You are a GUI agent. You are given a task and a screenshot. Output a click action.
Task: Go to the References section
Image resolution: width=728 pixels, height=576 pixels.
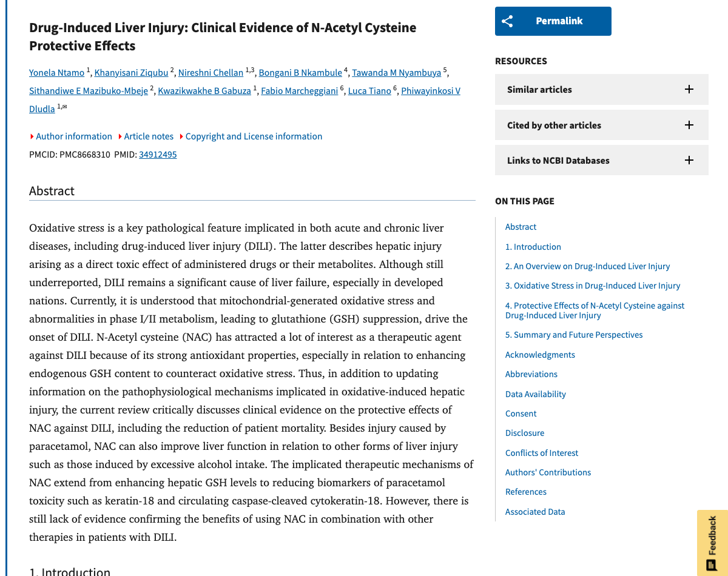525,491
